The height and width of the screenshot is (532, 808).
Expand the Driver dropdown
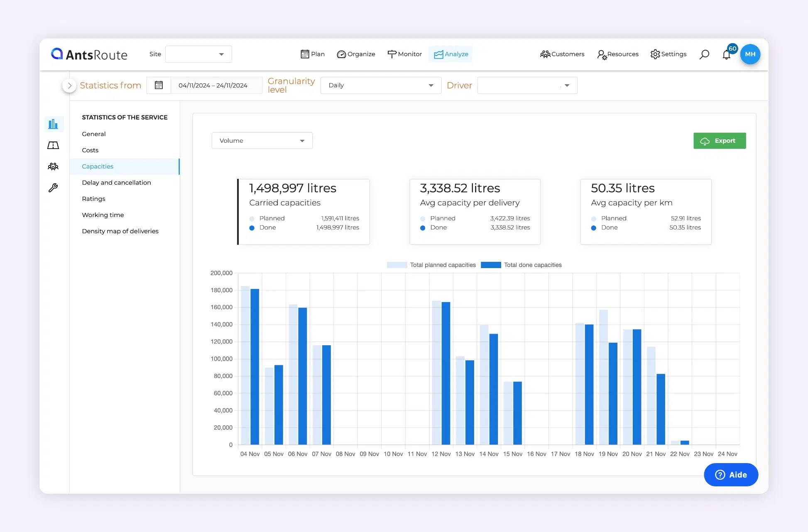527,85
